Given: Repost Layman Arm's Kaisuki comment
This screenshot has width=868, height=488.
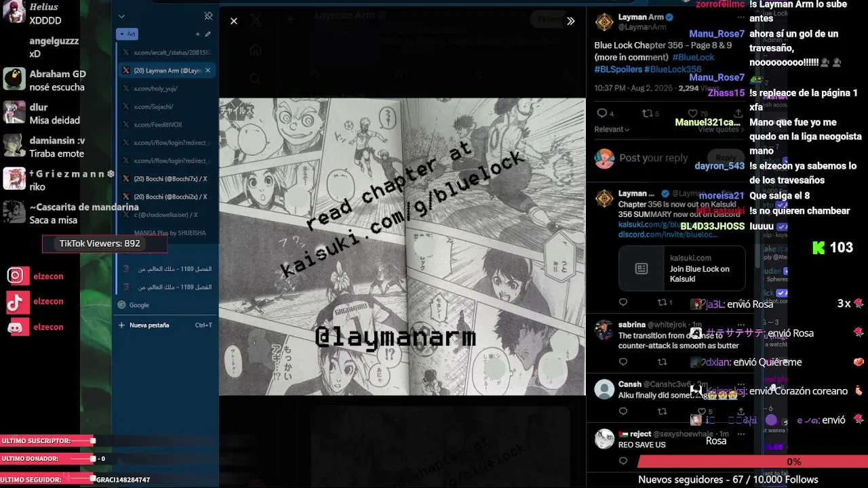Looking at the screenshot, I should coord(662,302).
